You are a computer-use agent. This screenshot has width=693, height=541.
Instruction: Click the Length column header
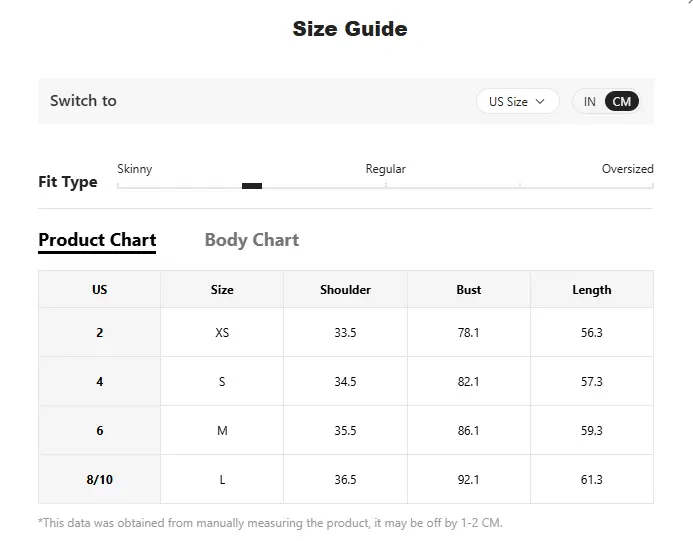click(592, 290)
